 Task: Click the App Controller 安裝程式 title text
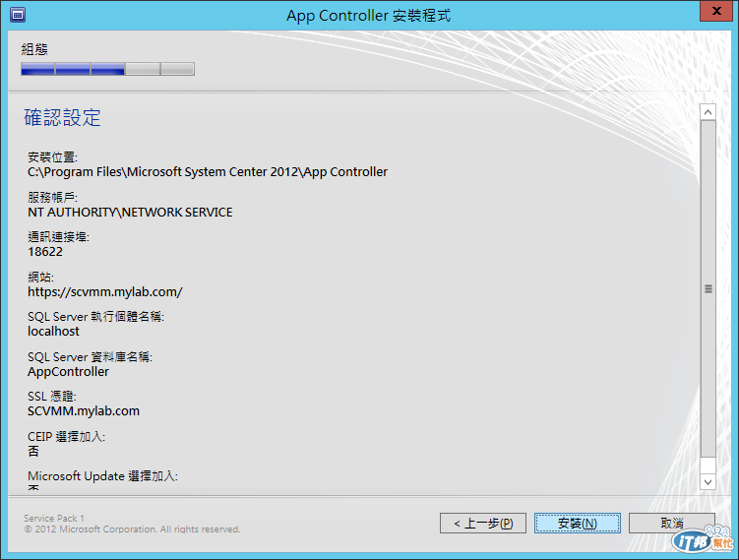[x=369, y=16]
